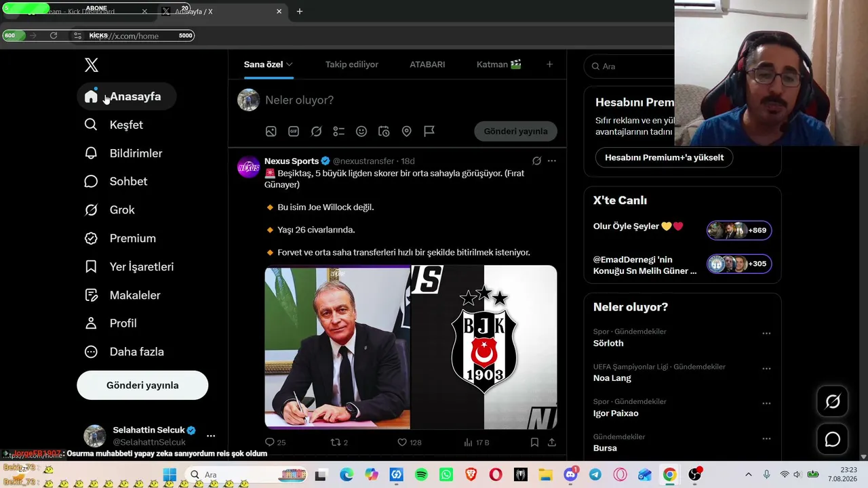Click the Nexus Sports avatar
This screenshot has width=868, height=488.
pos(248,167)
